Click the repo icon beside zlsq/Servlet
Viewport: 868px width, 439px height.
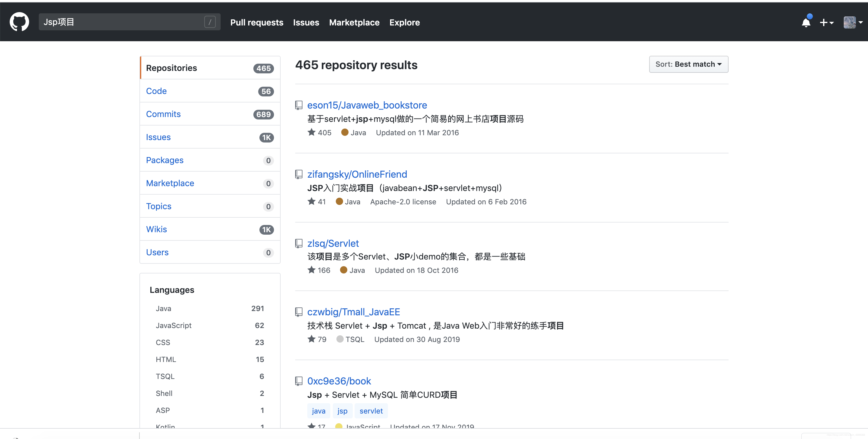coord(299,243)
